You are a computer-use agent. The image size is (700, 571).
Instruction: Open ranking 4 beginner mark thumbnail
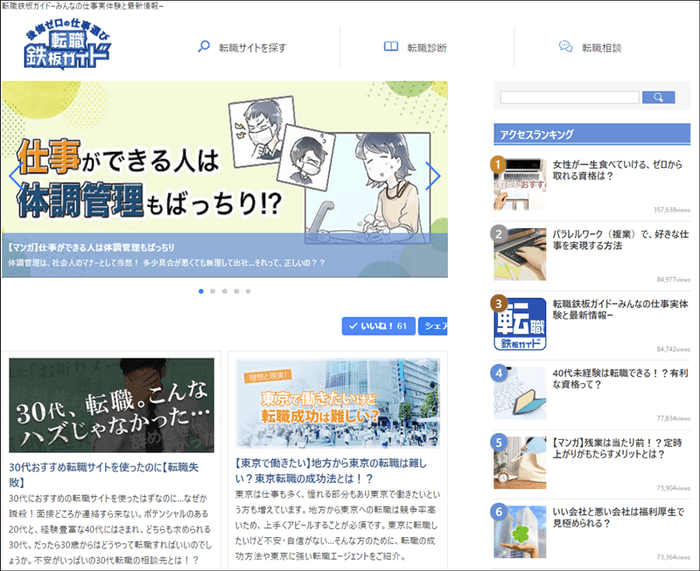point(520,393)
